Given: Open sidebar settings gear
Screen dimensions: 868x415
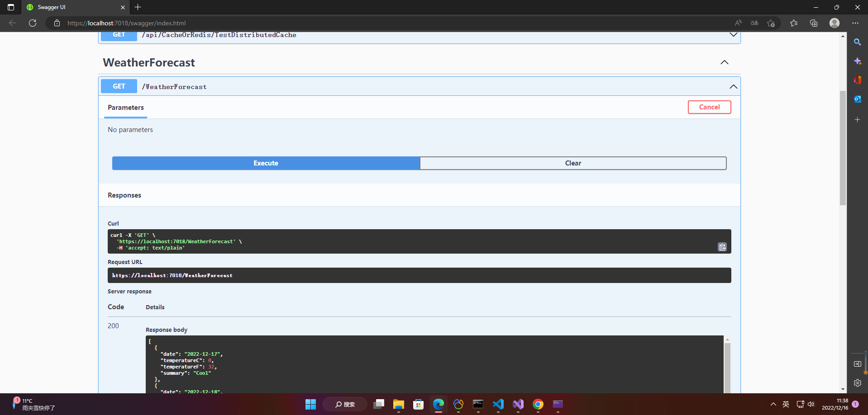Looking at the screenshot, I should (857, 383).
